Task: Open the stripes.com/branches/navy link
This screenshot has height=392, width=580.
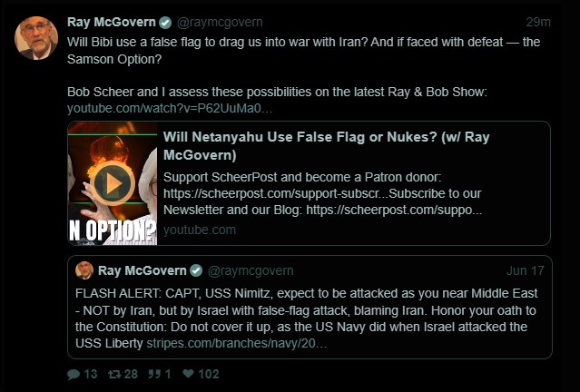Action: click(x=237, y=344)
